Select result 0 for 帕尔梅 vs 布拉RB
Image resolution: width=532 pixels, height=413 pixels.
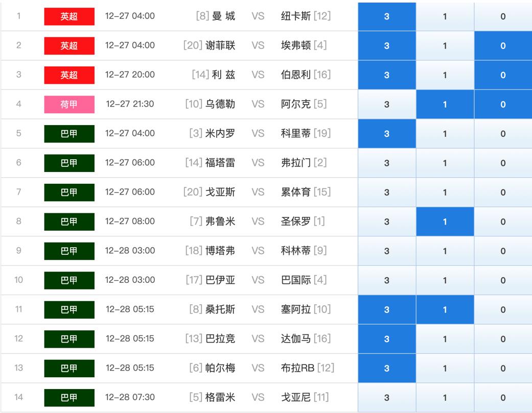503,368
